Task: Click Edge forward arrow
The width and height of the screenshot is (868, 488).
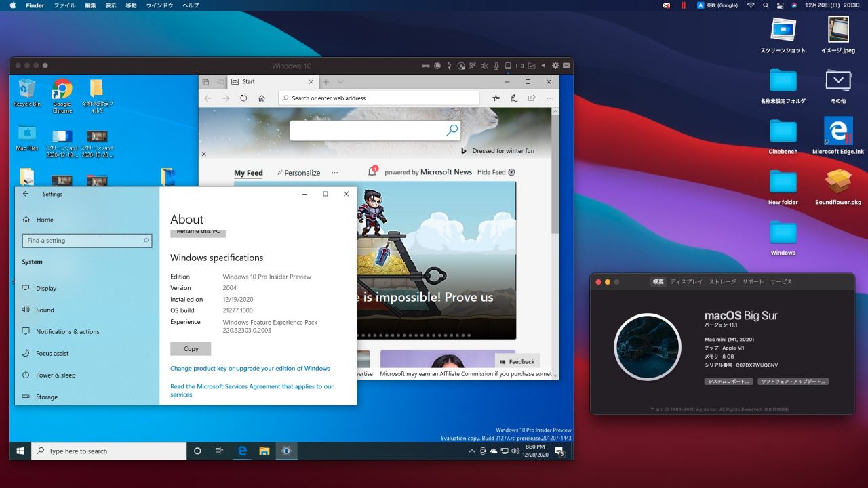Action: [226, 98]
